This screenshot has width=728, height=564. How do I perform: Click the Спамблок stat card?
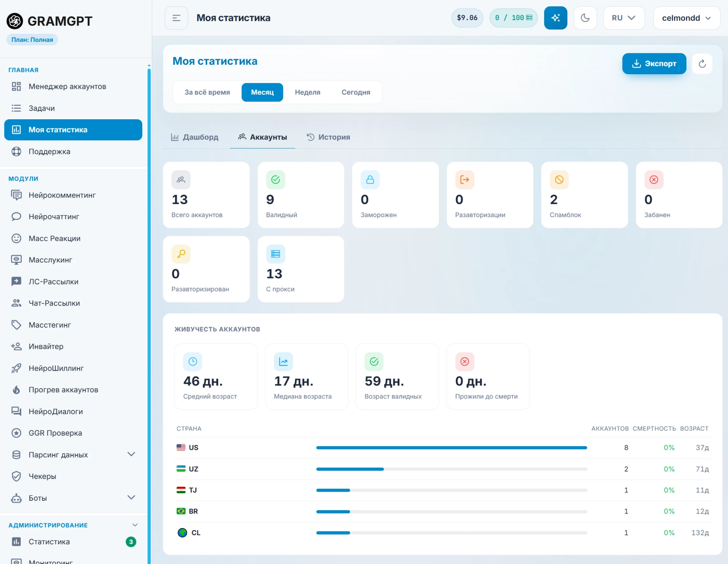(584, 195)
